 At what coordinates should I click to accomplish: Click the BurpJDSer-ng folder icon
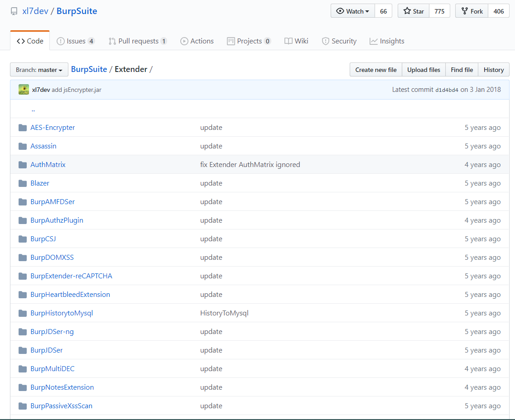pyautogui.click(x=23, y=332)
